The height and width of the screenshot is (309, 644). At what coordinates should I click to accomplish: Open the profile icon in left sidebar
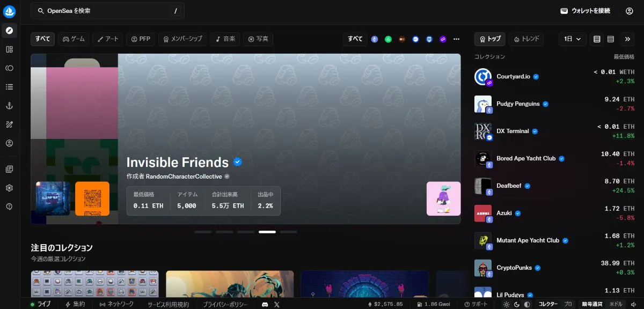9,143
